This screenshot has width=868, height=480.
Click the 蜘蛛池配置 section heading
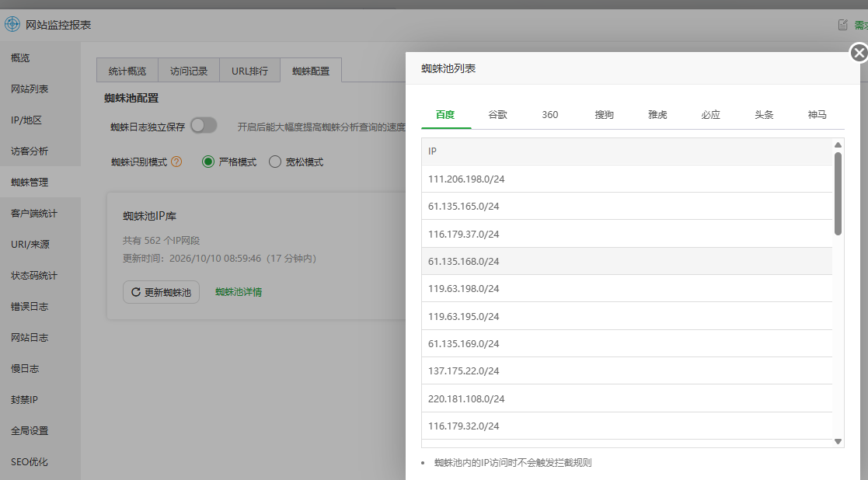click(x=131, y=98)
